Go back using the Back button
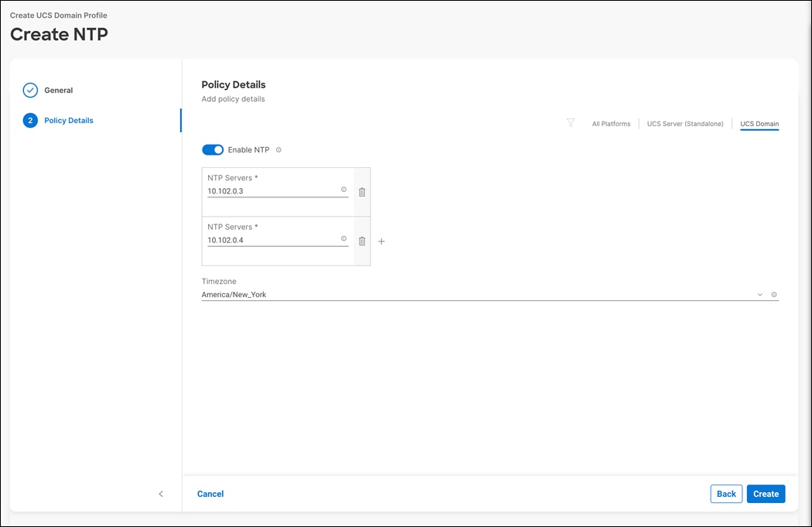The width and height of the screenshot is (812, 527). click(725, 493)
